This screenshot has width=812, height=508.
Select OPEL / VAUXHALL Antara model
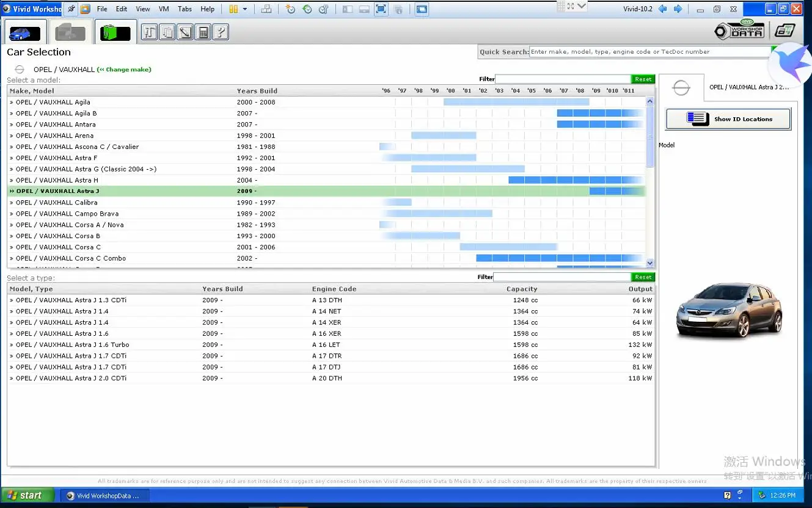326,125
